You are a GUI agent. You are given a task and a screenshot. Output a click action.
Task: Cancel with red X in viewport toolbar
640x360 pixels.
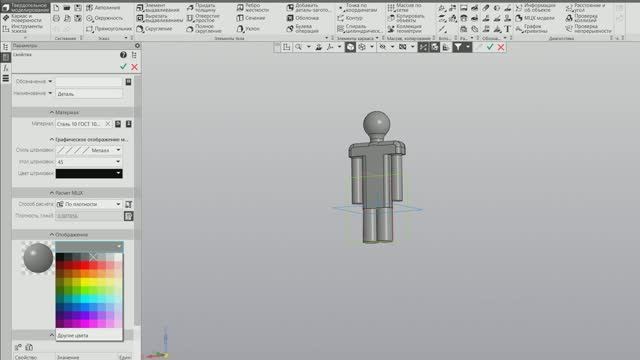click(x=501, y=47)
